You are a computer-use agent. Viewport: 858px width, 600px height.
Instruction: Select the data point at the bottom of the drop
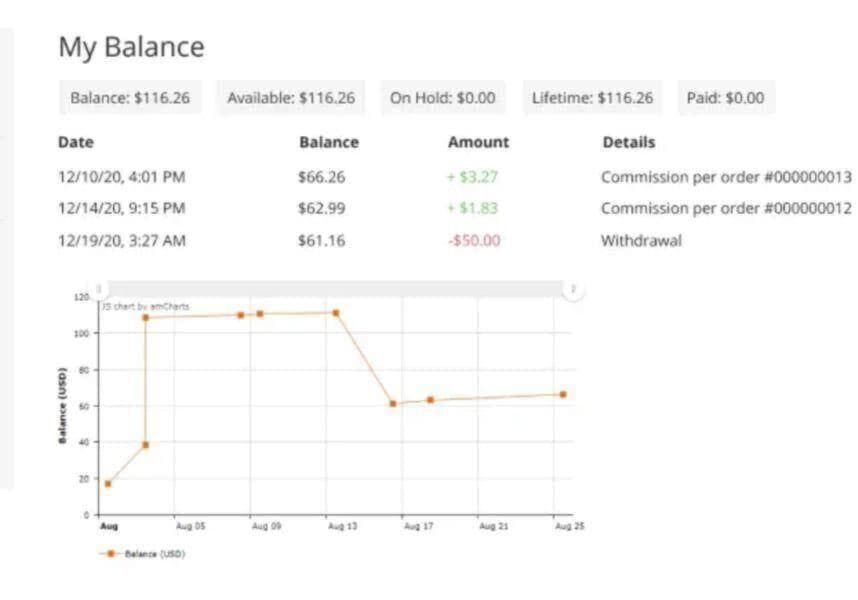tap(393, 404)
